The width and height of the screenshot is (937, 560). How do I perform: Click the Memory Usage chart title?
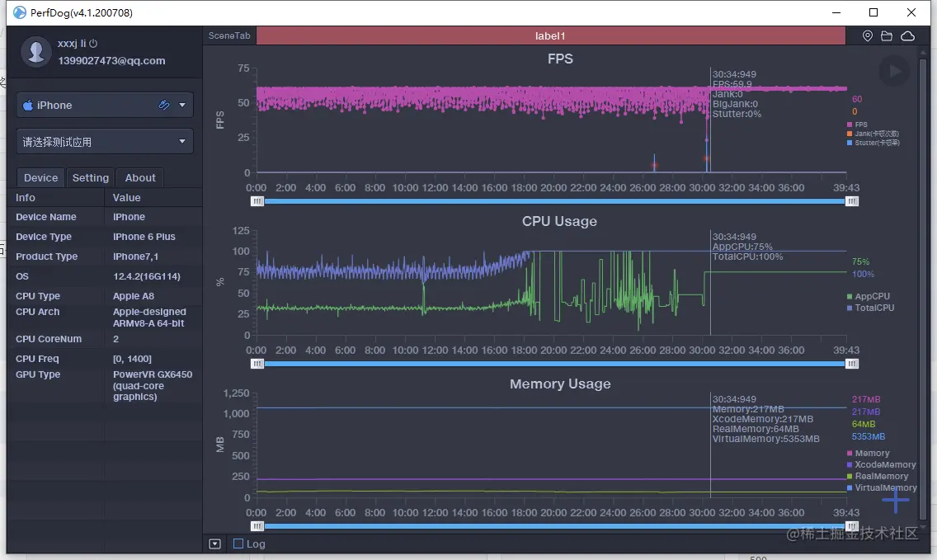pos(560,384)
